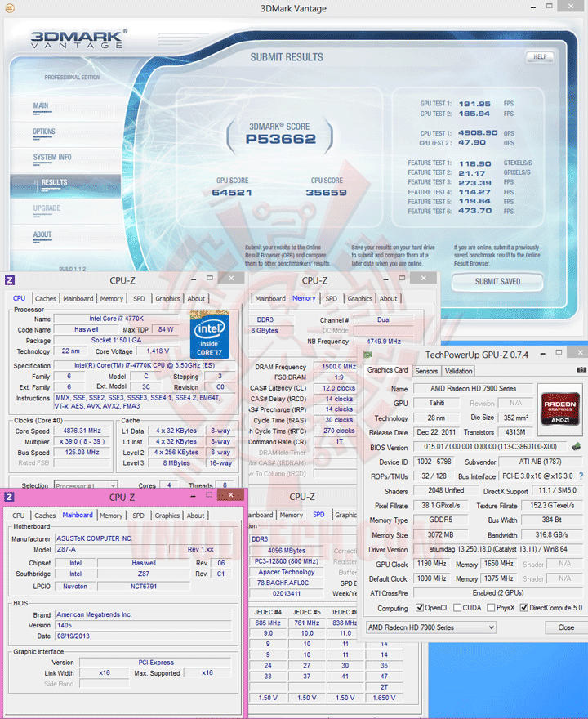Open Graphics tab in the CPU-Z processor window

pyautogui.click(x=167, y=298)
